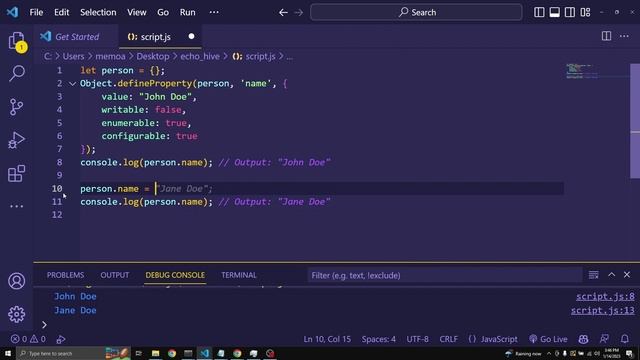Open the echo_hive breadcrumb folder
640x360 pixels.
tap(200, 57)
